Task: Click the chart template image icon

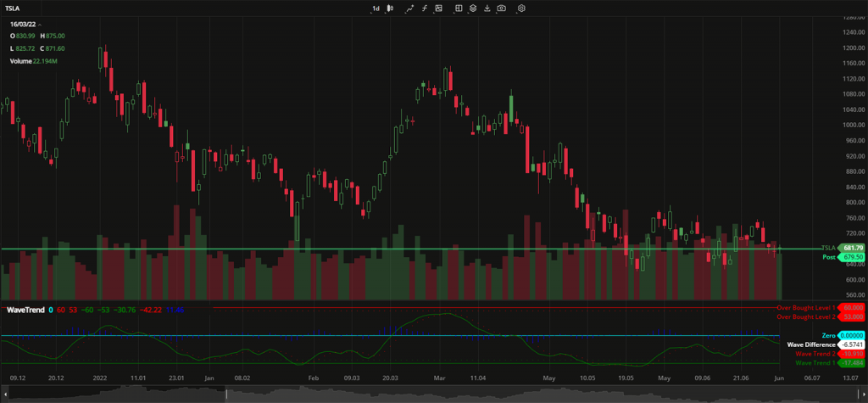Action: (438, 8)
